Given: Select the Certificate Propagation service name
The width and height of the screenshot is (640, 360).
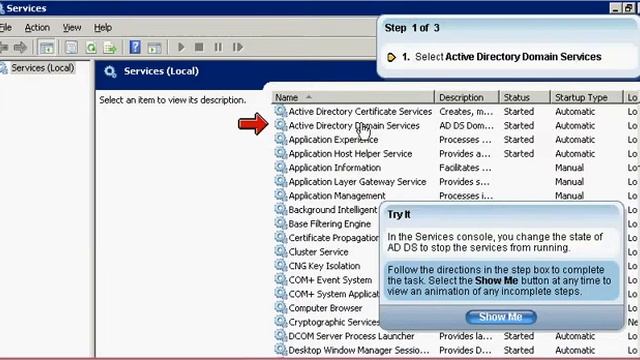Looking at the screenshot, I should 333,238.
